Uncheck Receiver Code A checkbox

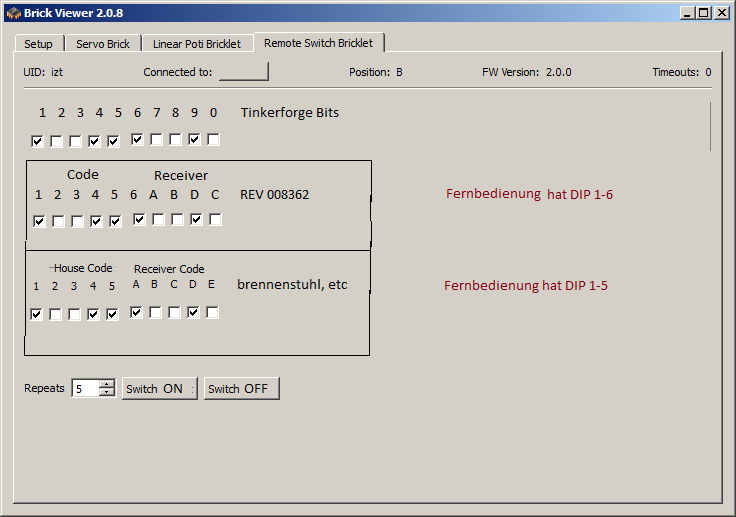pos(136,312)
